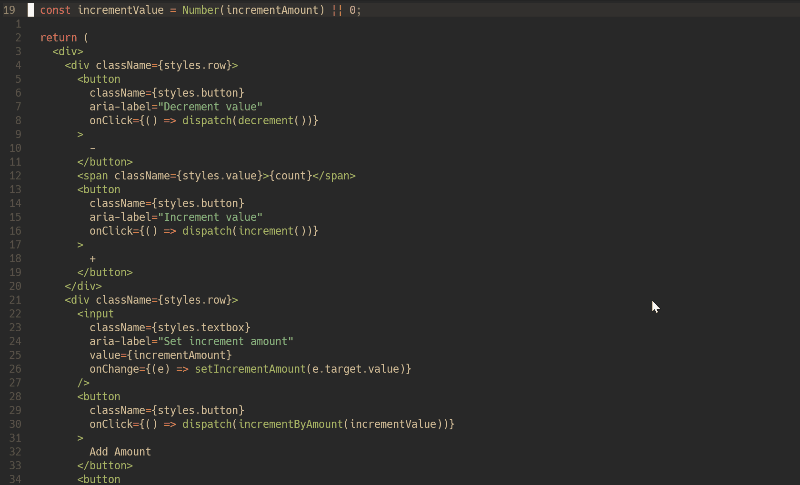
Task: Click the '<button' tag on line 28
Action: [x=98, y=396]
